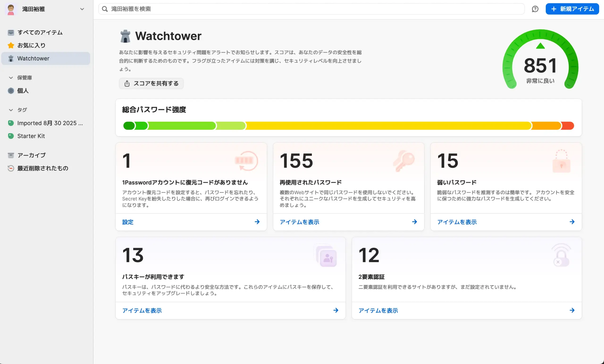Click the share icon in スコアを共有する
Viewport: 604px width, 364px height.
coord(127,83)
